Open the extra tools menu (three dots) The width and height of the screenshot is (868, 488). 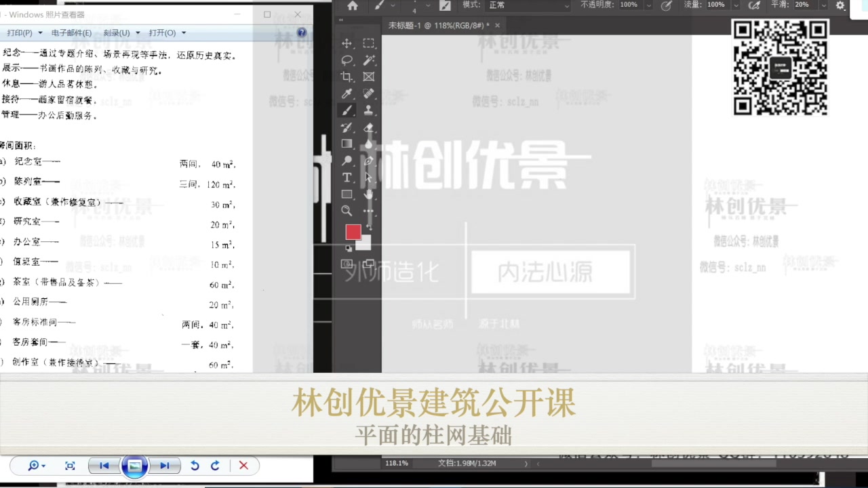(368, 211)
